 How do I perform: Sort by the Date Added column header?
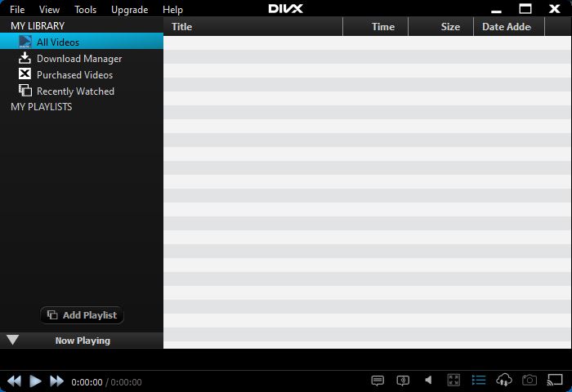coord(509,27)
